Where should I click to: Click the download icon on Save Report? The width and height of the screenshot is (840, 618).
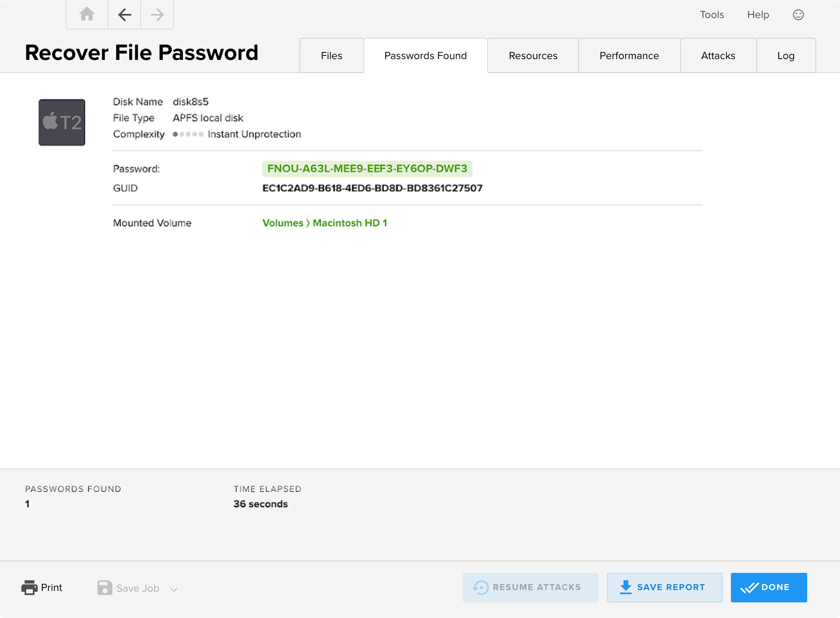click(625, 587)
